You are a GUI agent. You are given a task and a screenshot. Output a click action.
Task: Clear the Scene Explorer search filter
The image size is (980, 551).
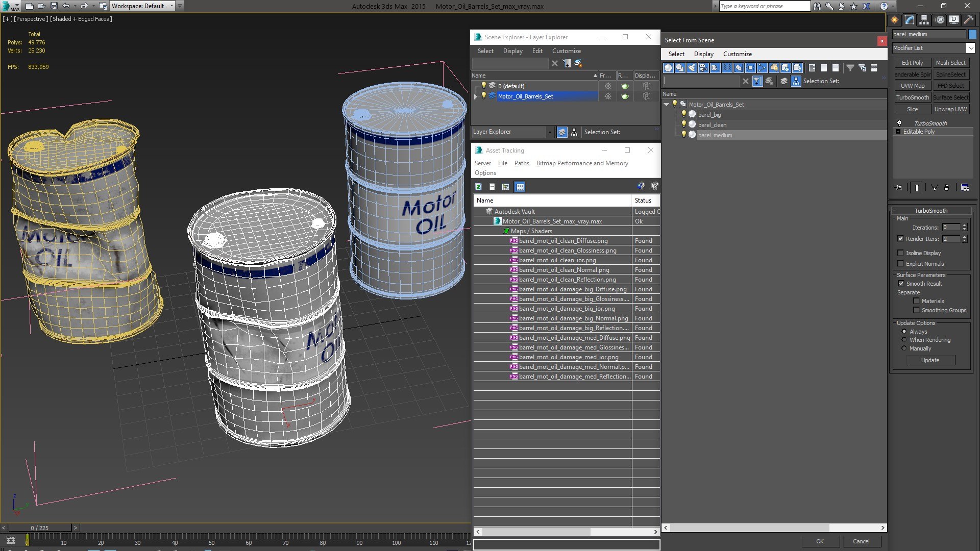[555, 63]
